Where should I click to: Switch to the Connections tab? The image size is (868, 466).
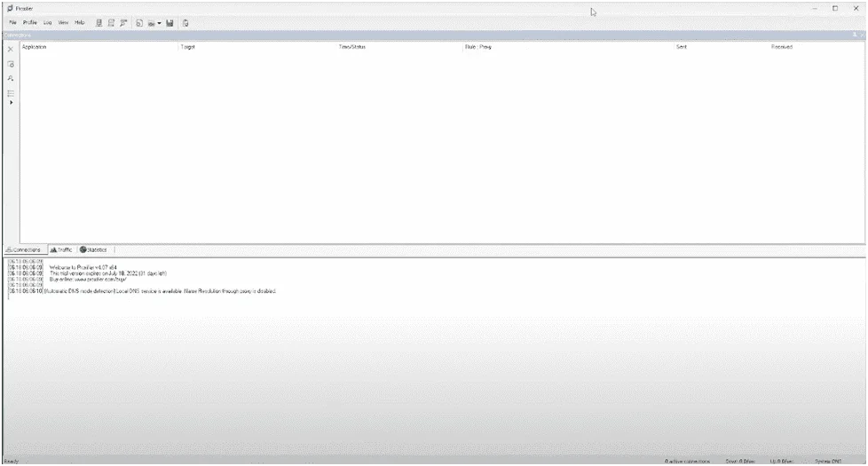(23, 249)
